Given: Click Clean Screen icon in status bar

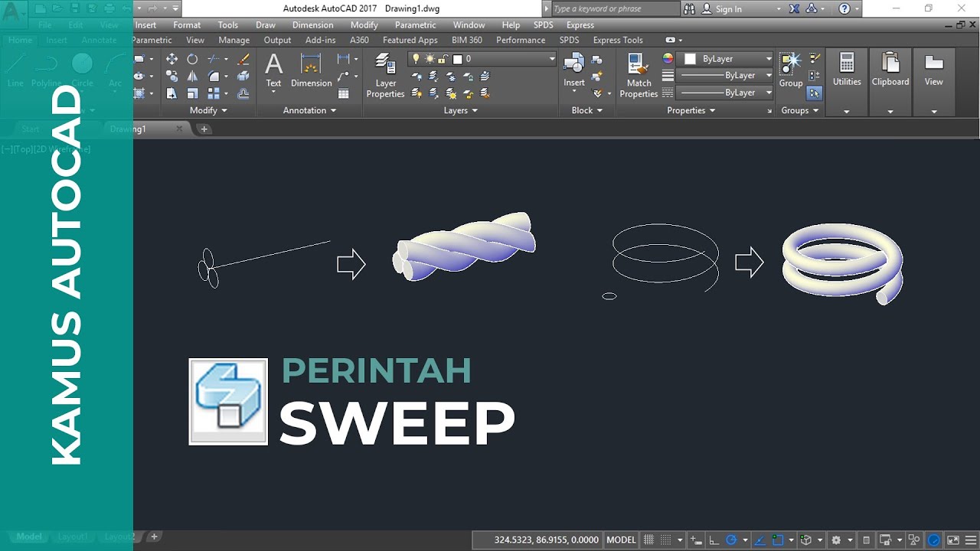Looking at the screenshot, I should [x=952, y=540].
